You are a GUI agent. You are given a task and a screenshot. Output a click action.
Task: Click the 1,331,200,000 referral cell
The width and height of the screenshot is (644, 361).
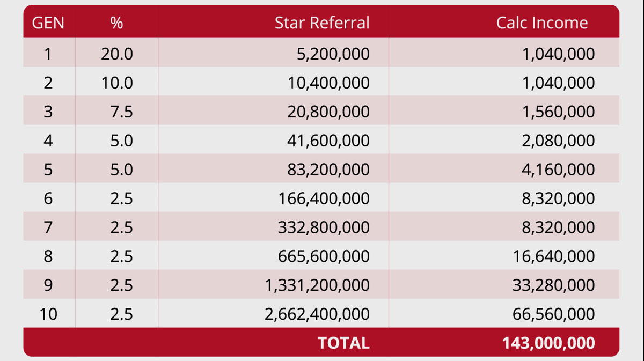317,285
